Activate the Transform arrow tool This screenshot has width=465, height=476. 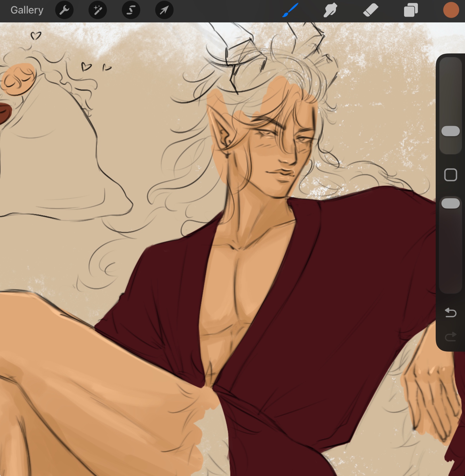(x=164, y=10)
